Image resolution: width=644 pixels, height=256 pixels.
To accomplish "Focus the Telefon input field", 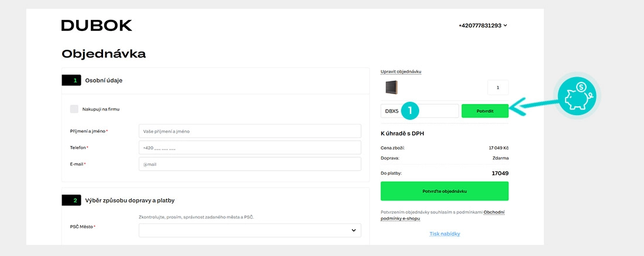I will [250, 148].
